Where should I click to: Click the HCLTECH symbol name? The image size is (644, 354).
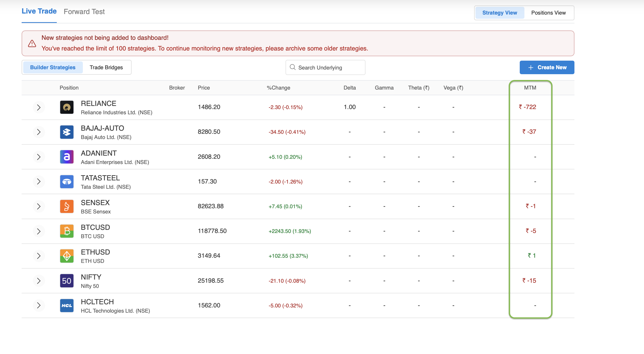tap(97, 302)
